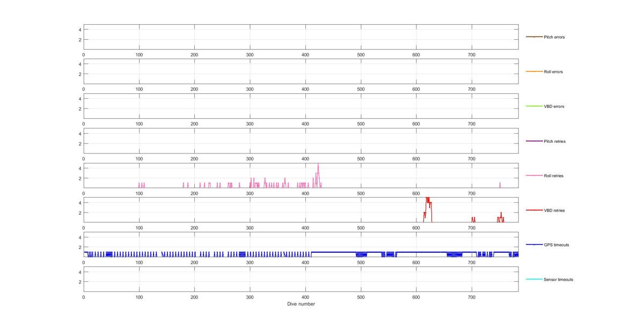This screenshot has height=328, width=644.
Task: Click the brown Pitch errors legend line
Action: 534,37
